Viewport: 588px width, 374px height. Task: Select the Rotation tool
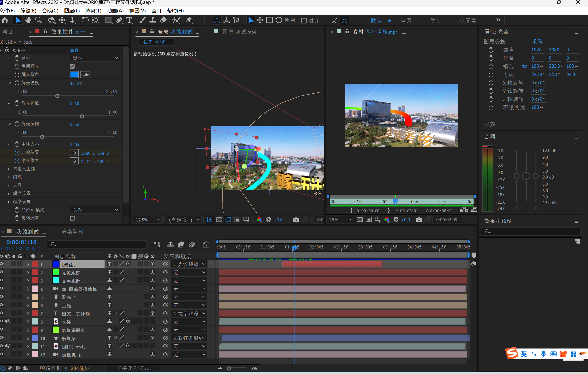click(x=85, y=20)
